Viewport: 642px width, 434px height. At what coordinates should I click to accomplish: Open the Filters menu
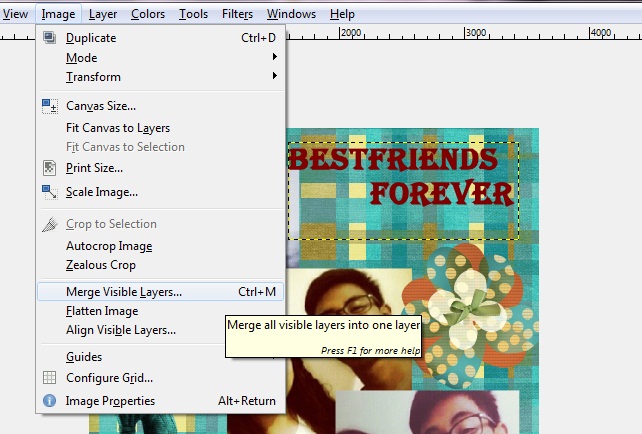(237, 14)
